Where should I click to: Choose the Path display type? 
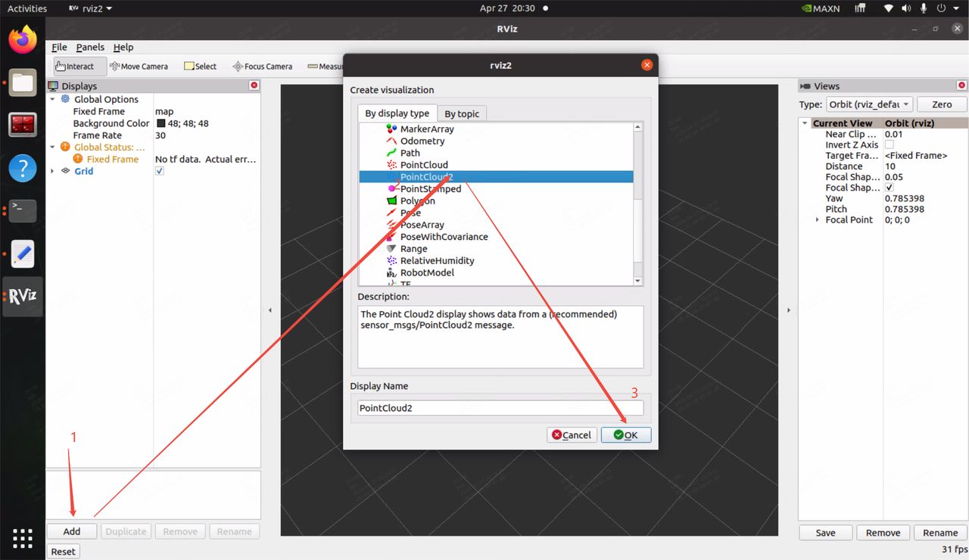point(410,153)
